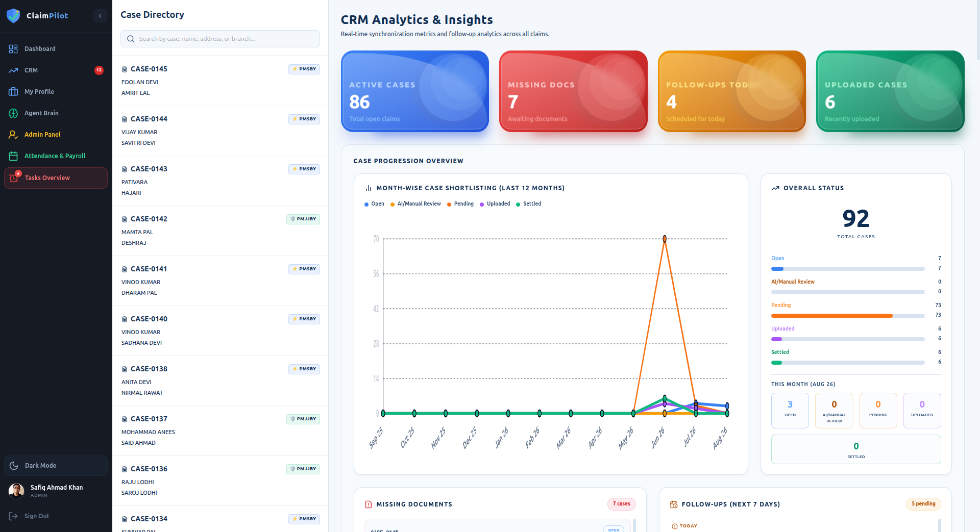The width and height of the screenshot is (980, 532).
Task: Focus the case search field
Action: [x=220, y=39]
